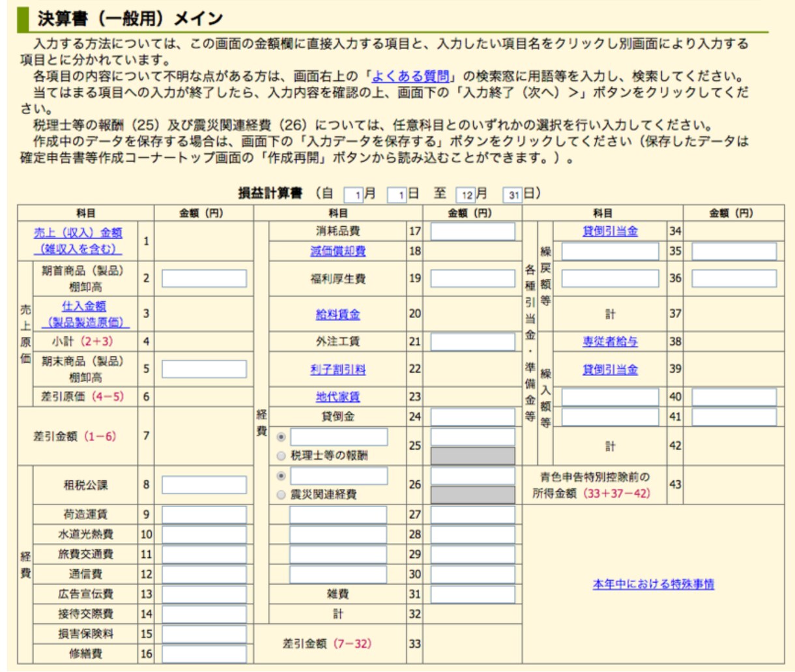Click the 広告宣伝費 amount field
795x672 pixels.
point(204,594)
